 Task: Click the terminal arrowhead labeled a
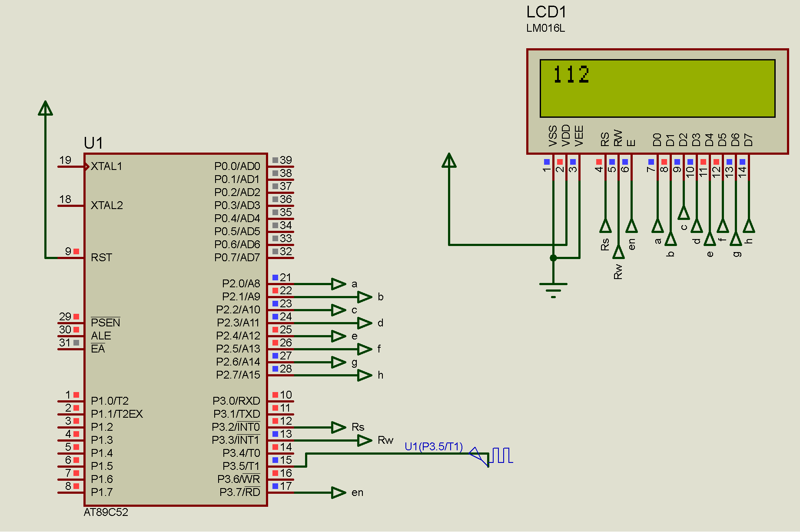(x=338, y=284)
